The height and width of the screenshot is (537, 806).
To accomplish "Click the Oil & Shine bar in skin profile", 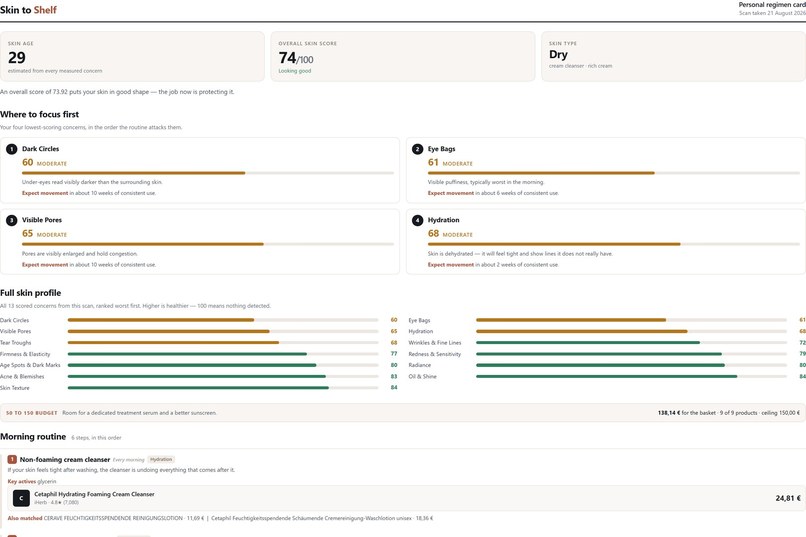I will [x=631, y=376].
